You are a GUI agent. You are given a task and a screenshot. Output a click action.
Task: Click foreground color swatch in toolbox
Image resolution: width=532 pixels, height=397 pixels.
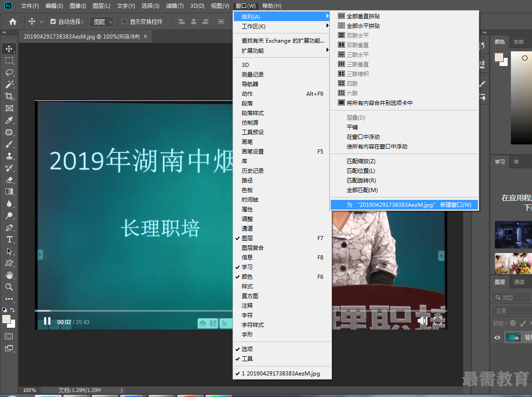(x=6, y=320)
